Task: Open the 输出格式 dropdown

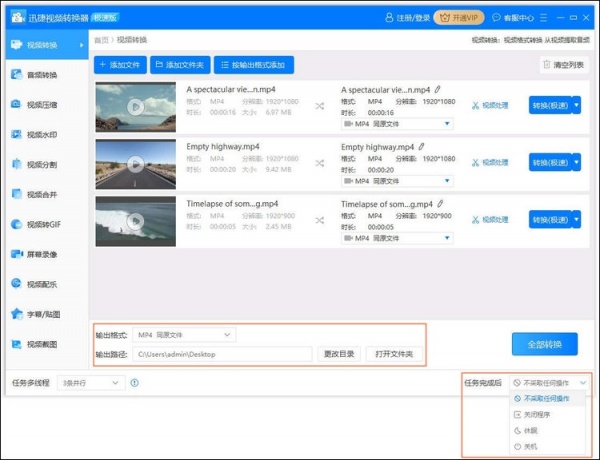Action: 184,335
